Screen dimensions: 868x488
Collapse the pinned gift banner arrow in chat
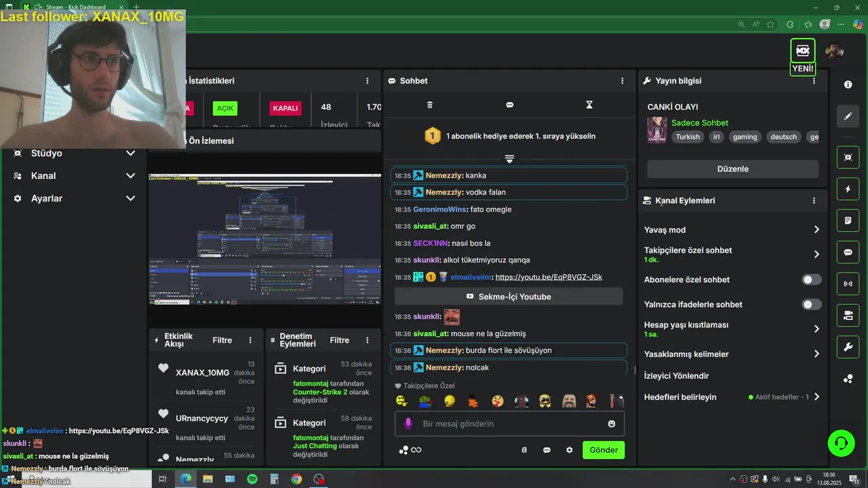(509, 159)
